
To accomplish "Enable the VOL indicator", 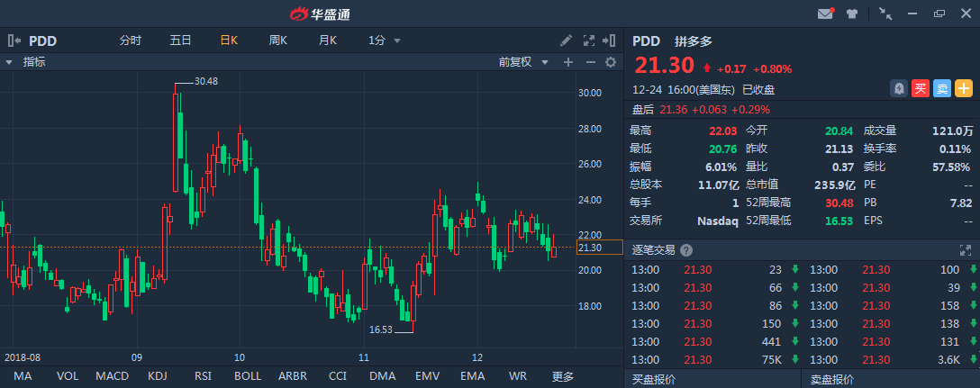I will point(68,376).
